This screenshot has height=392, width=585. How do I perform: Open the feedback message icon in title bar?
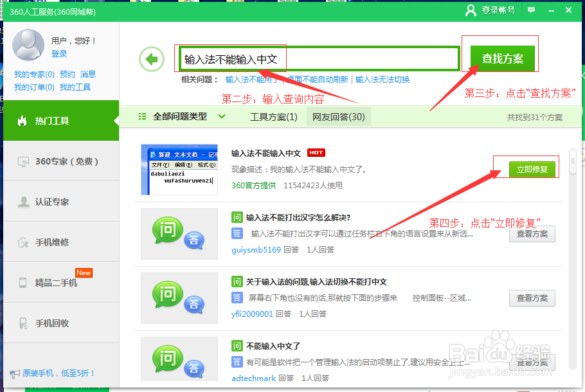tap(531, 10)
